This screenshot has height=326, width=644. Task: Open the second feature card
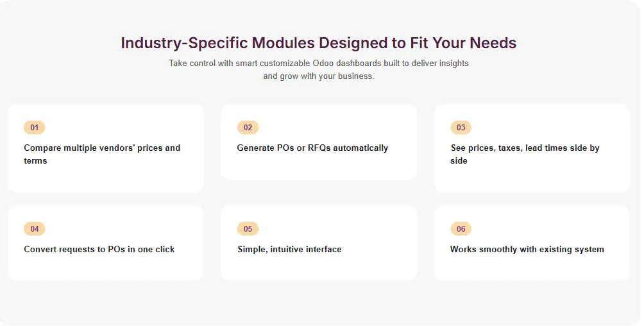pyautogui.click(x=319, y=167)
